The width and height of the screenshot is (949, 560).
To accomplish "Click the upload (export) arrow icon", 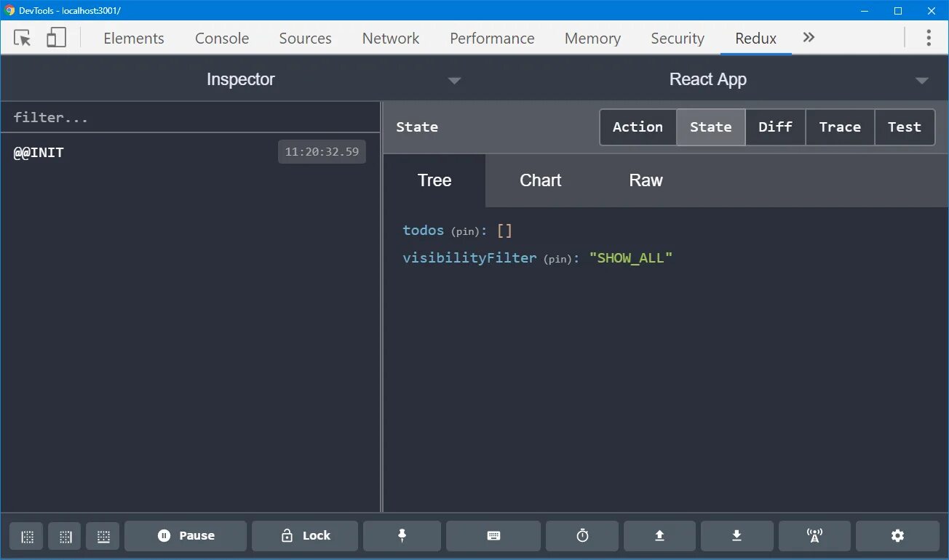I will click(x=659, y=536).
